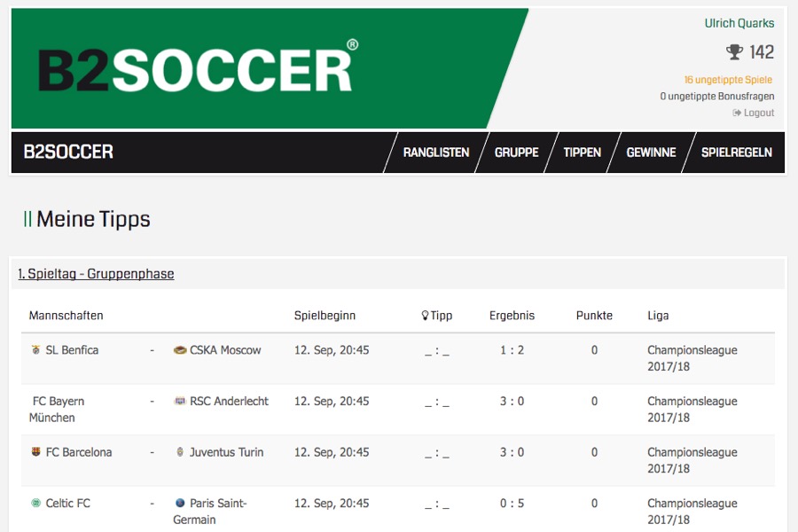Click the Paris Saint-Germain club crest icon
Screen dimensions: 798x532
tap(180, 504)
